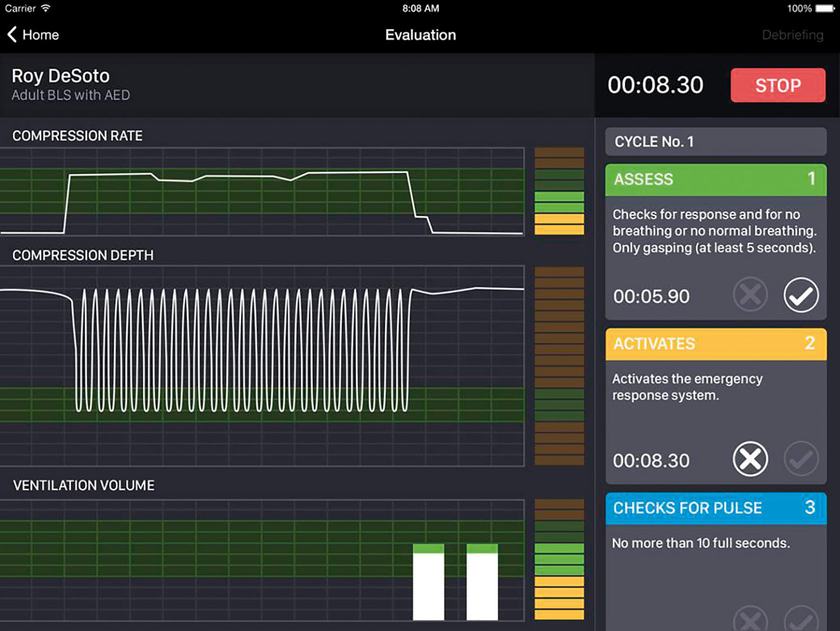The height and width of the screenshot is (631, 840).
Task: Click the compression rate indicator bar
Action: 559,191
